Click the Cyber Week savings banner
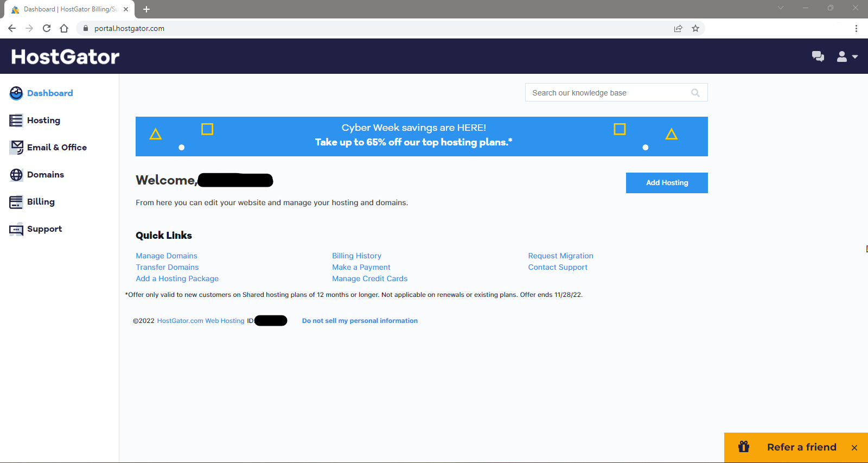The width and height of the screenshot is (868, 463). tap(422, 136)
